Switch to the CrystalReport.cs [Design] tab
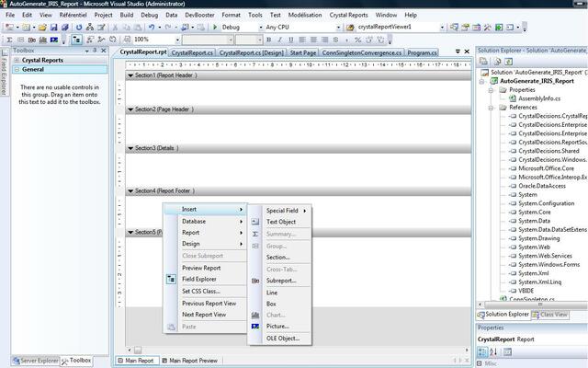 (x=251, y=53)
